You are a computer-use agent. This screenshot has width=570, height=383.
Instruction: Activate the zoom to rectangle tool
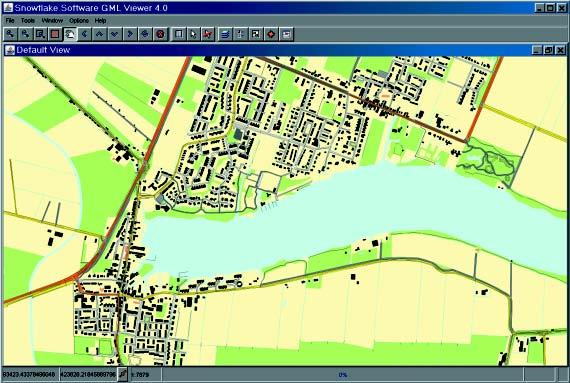click(x=40, y=34)
